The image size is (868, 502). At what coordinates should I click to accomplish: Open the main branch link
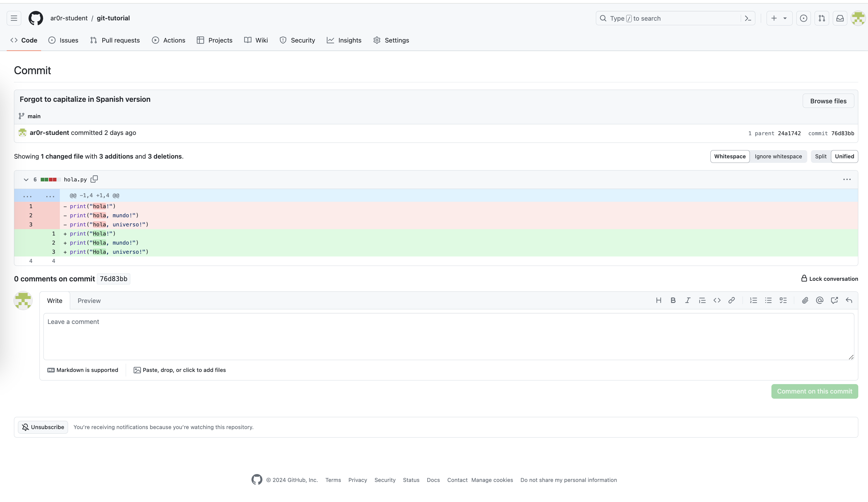click(34, 116)
